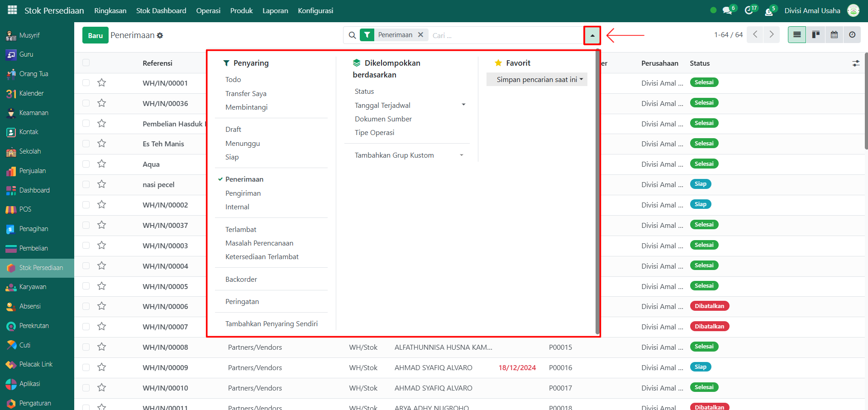Select the Pengiriman filter option
This screenshot has height=410, width=868.
[243, 193]
